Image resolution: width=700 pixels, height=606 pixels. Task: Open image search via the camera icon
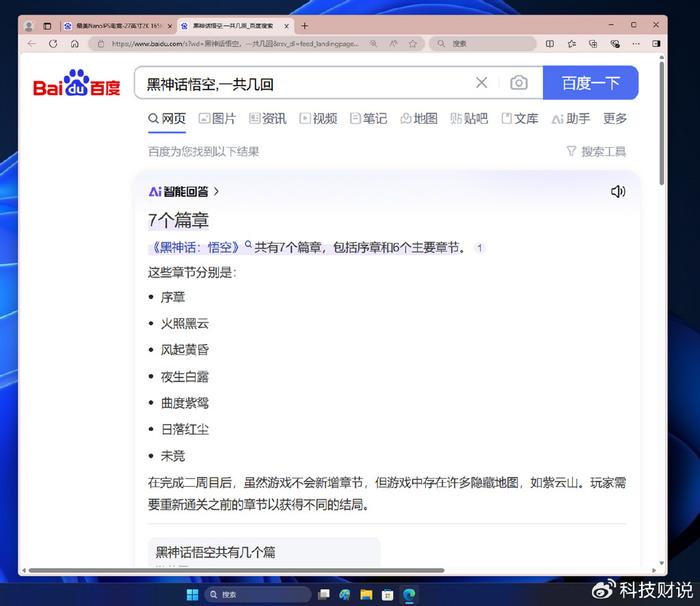(x=518, y=83)
